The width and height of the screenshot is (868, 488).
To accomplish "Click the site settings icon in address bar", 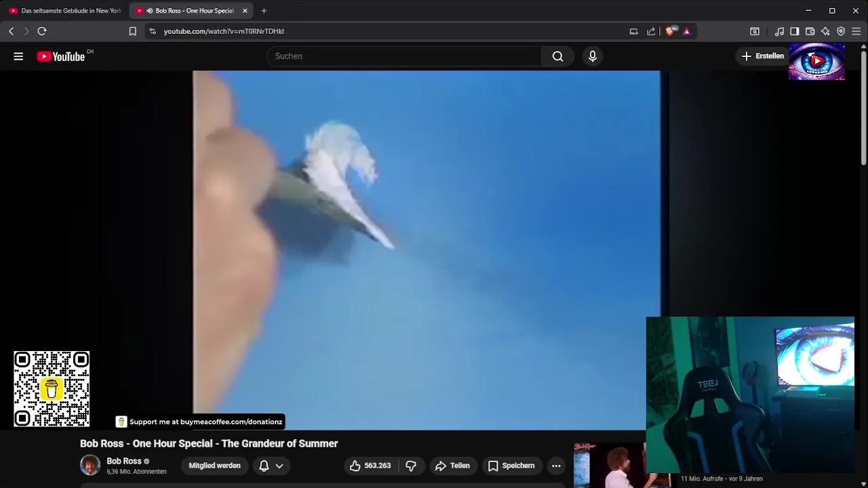I will click(x=153, y=31).
